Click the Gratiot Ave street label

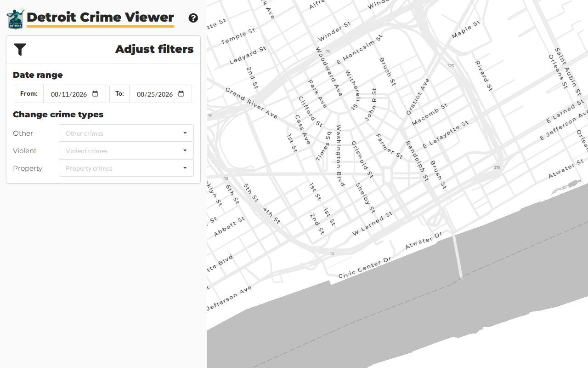click(x=418, y=97)
